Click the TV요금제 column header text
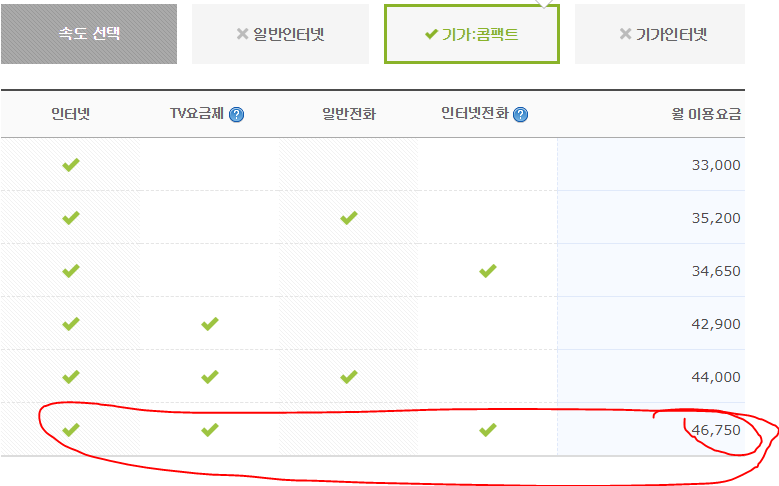779x486 pixels. [x=197, y=114]
